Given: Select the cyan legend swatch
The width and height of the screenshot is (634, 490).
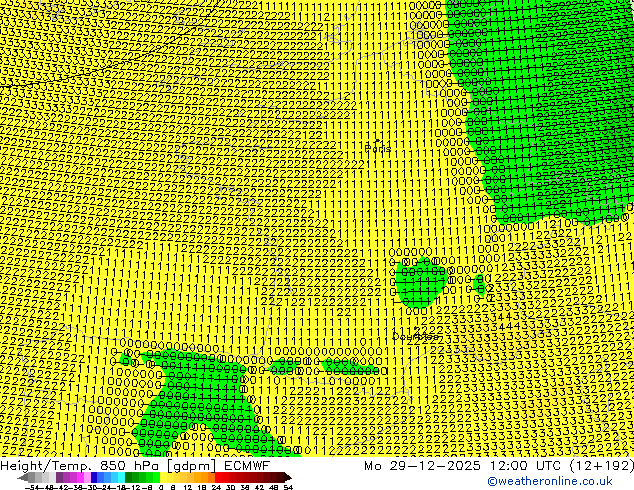Looking at the screenshot, I should [121, 478].
